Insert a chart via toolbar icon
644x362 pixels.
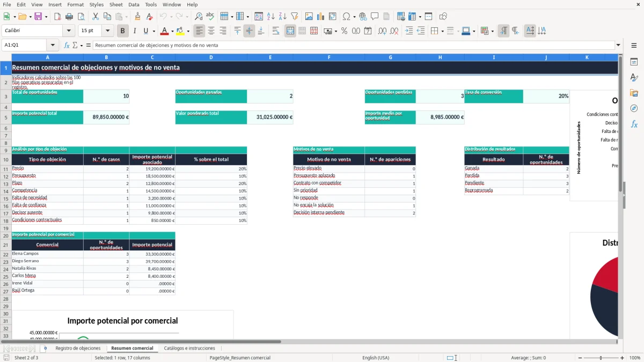pyautogui.click(x=321, y=17)
